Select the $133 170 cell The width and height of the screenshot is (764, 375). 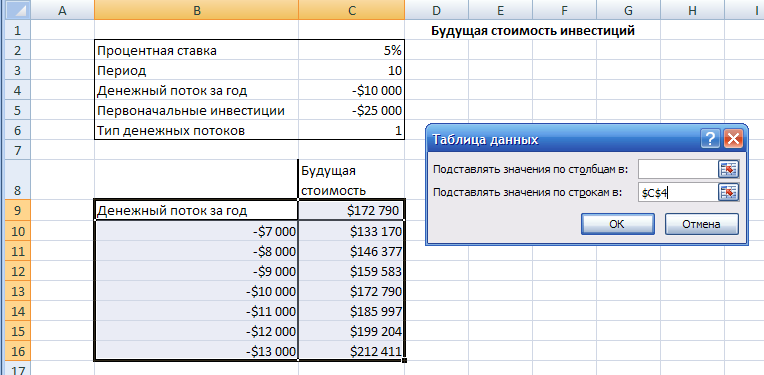click(351, 231)
